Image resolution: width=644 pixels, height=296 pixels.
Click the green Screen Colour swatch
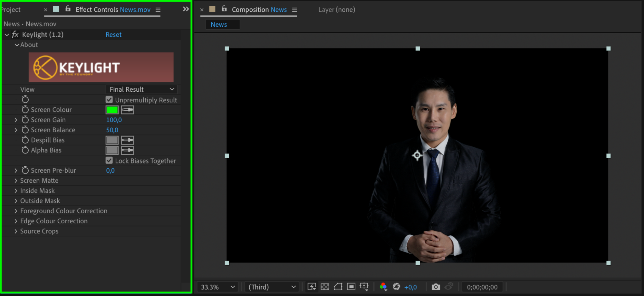pyautogui.click(x=112, y=110)
